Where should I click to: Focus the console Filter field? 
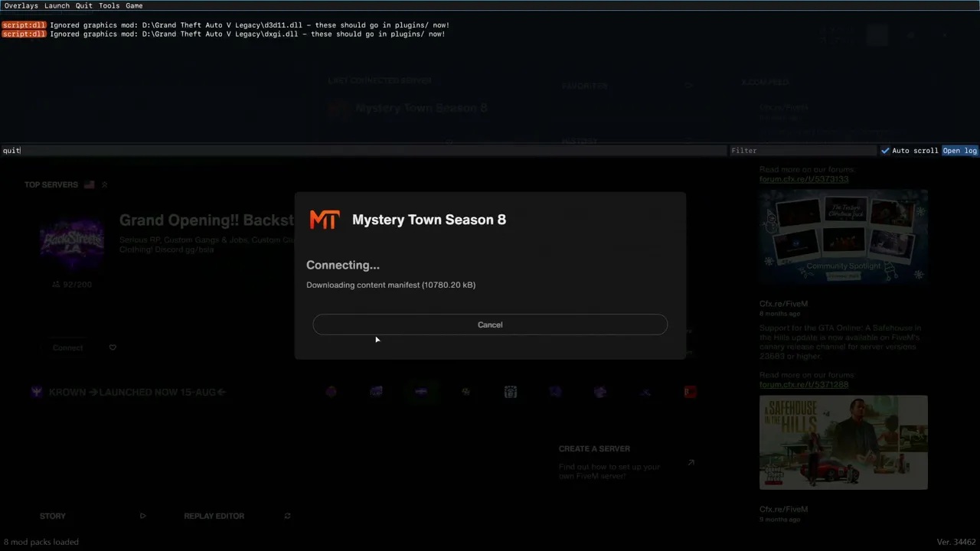tap(802, 151)
